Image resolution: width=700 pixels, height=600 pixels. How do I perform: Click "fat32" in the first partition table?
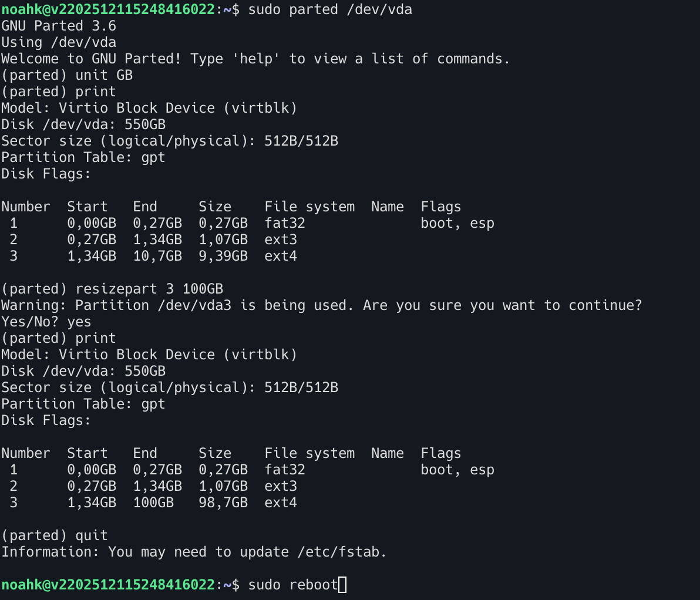(x=285, y=223)
